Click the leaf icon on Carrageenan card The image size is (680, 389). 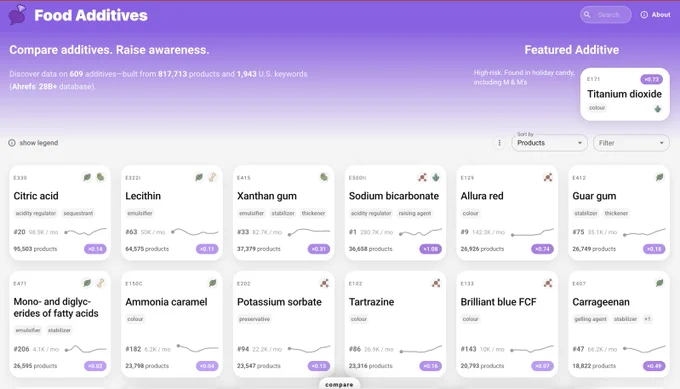[660, 283]
